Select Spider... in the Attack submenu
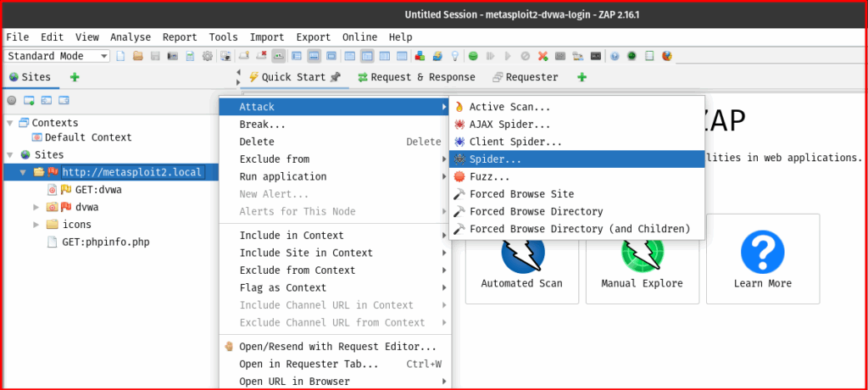 [x=576, y=159]
